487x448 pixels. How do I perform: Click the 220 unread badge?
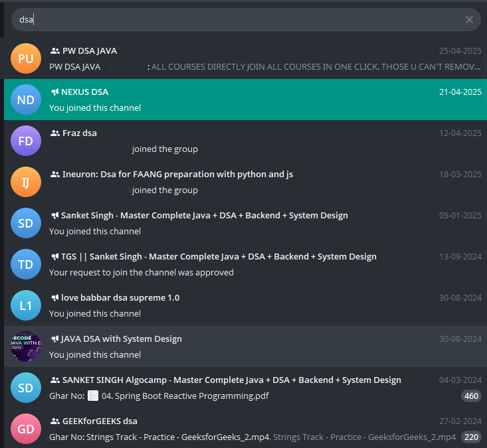click(x=471, y=437)
